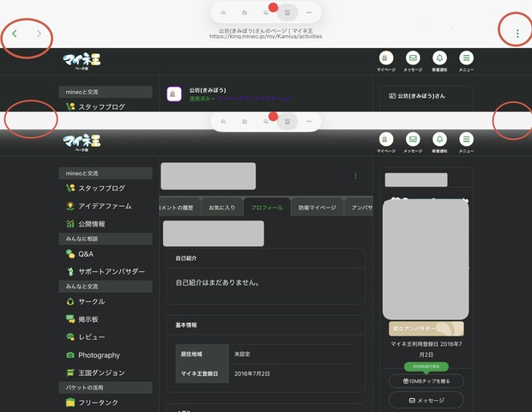Open マイページ in the upper page header
Screen dimensions: 532x412
386,62
